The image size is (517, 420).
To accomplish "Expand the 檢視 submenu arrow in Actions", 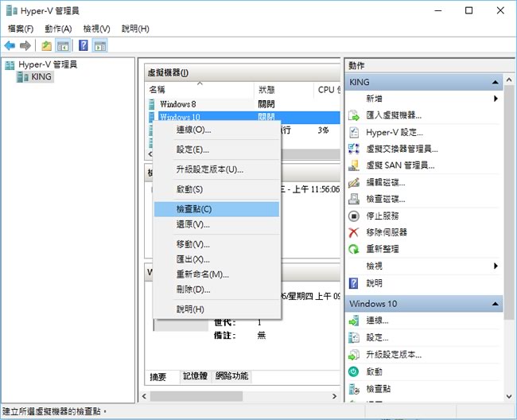I will (x=496, y=266).
